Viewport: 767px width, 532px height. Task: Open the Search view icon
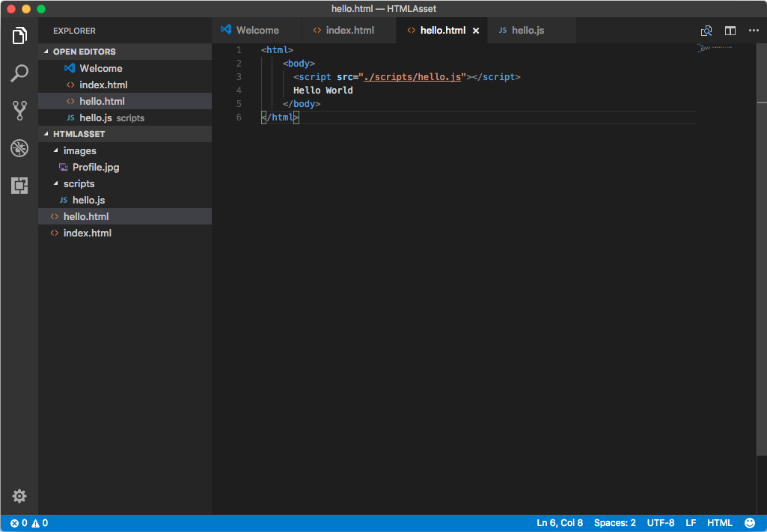click(19, 73)
